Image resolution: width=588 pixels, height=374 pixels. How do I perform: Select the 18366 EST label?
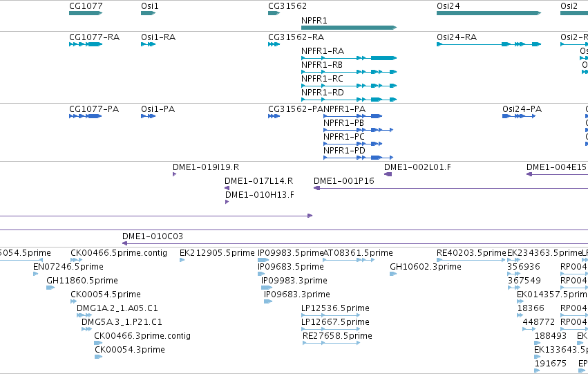[531, 309]
